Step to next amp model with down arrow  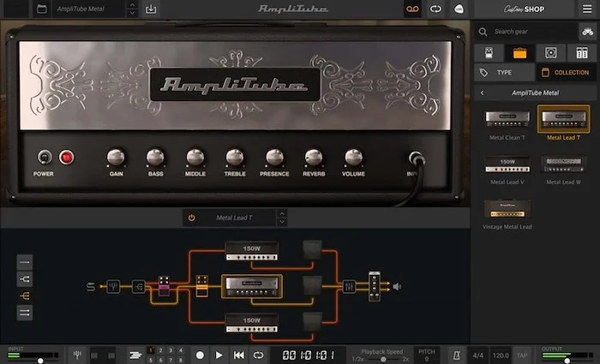coord(282,222)
